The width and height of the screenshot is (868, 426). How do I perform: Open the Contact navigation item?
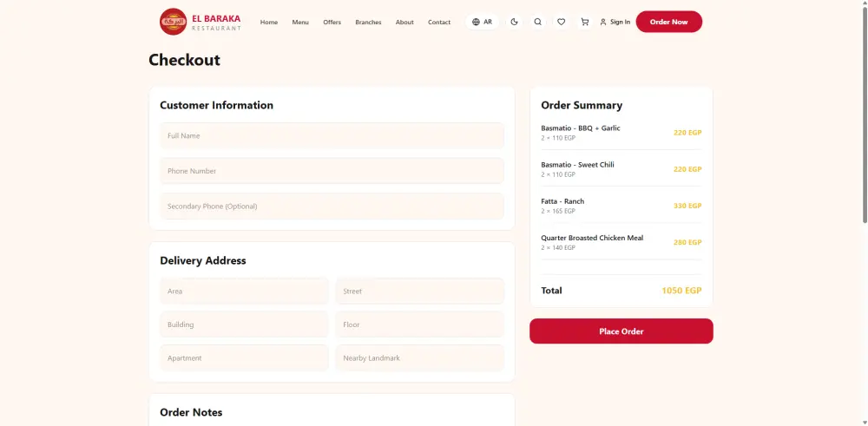[x=439, y=23]
